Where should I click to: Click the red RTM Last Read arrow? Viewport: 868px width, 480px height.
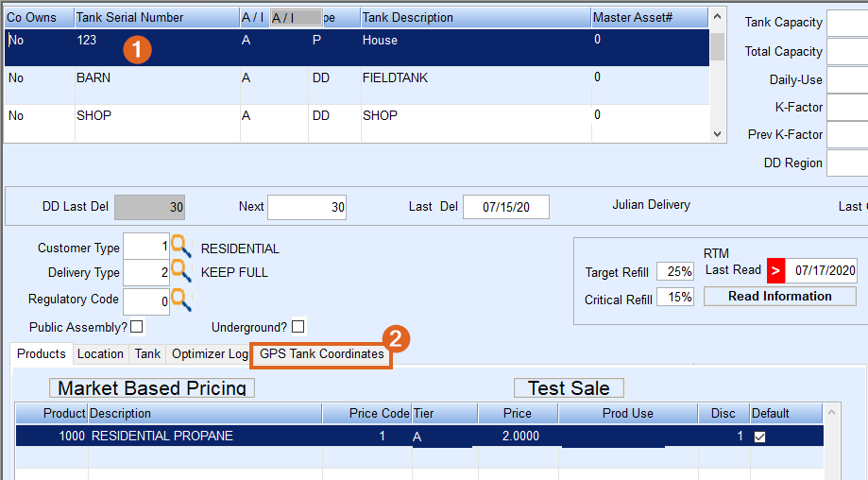coord(775,271)
